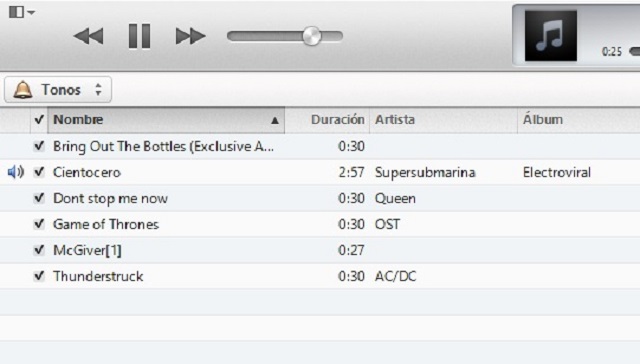This screenshot has height=364, width=640.
Task: Click the Queen artist cell
Action: (x=395, y=199)
